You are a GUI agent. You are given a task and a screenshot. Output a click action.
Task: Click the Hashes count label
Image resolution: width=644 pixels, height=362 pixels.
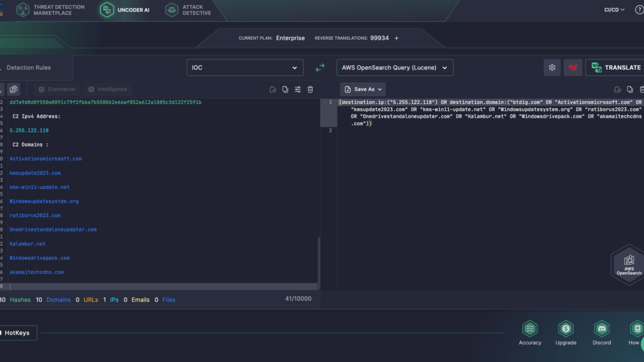(20, 300)
